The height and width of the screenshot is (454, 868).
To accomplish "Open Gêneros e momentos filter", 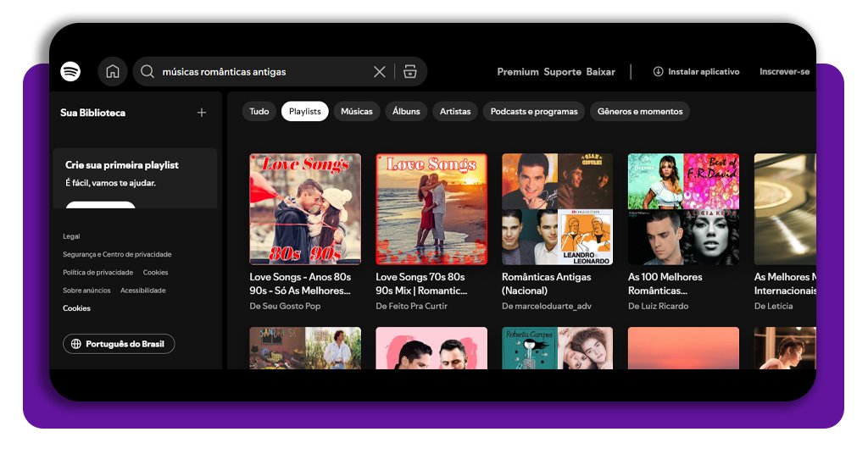I will pos(639,112).
